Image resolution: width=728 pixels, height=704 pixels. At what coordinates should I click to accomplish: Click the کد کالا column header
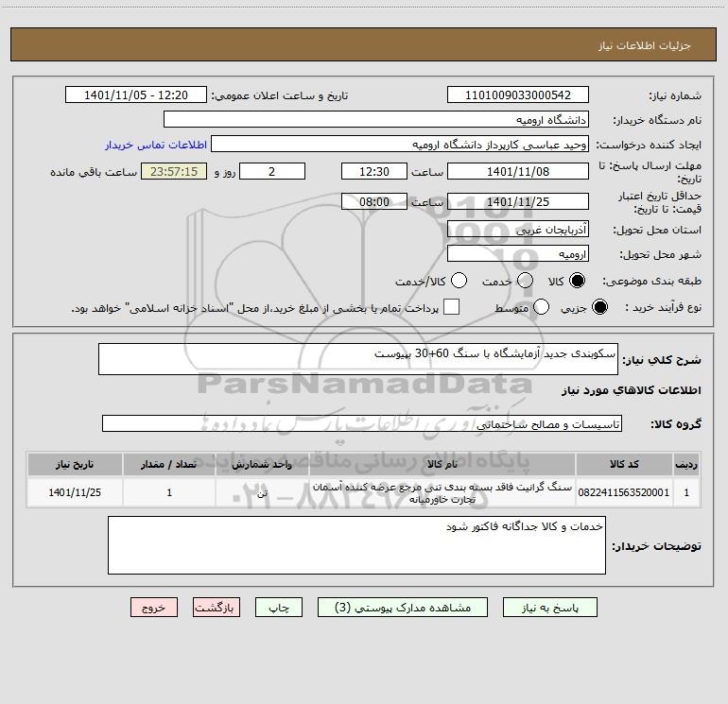(x=624, y=464)
